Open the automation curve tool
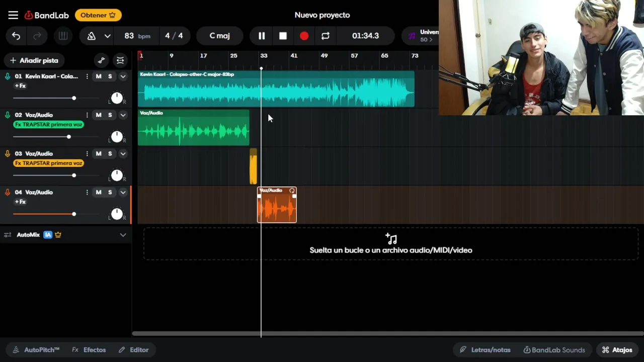This screenshot has width=644, height=362. coord(102,60)
